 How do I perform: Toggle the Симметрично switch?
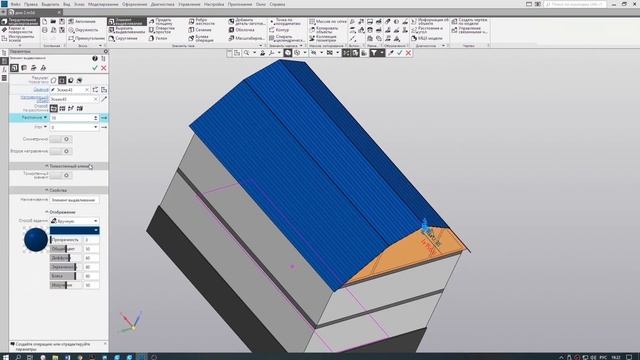60,139
